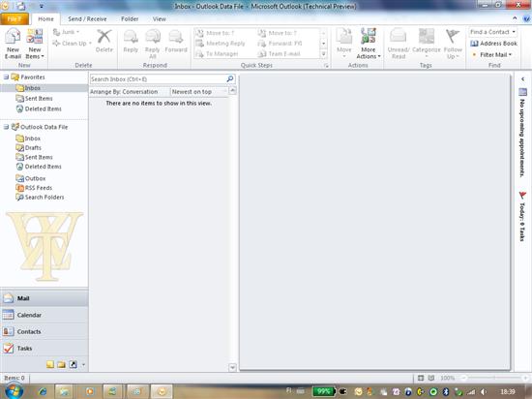Open the Quick Steps dialog launcher
This screenshot has height=399, width=532.
click(x=326, y=66)
